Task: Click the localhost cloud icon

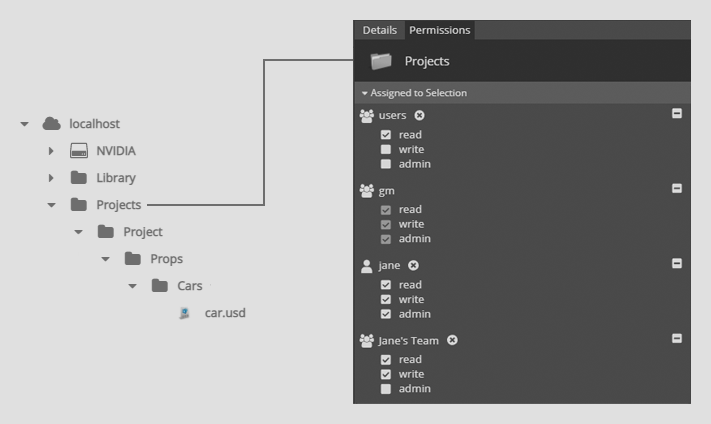Action: coord(52,123)
